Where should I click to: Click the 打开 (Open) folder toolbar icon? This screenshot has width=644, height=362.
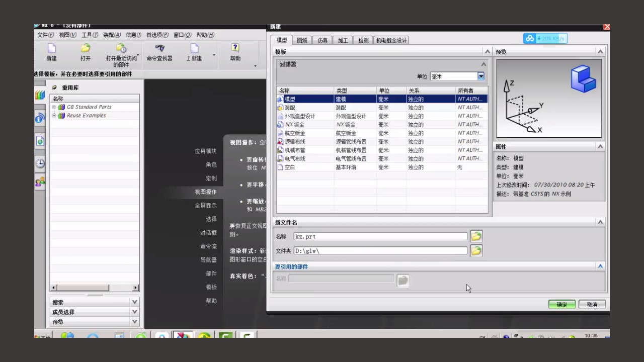[86, 48]
